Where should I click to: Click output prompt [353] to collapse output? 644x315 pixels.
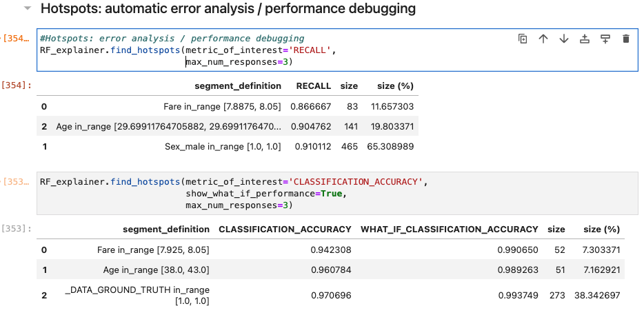(x=17, y=229)
